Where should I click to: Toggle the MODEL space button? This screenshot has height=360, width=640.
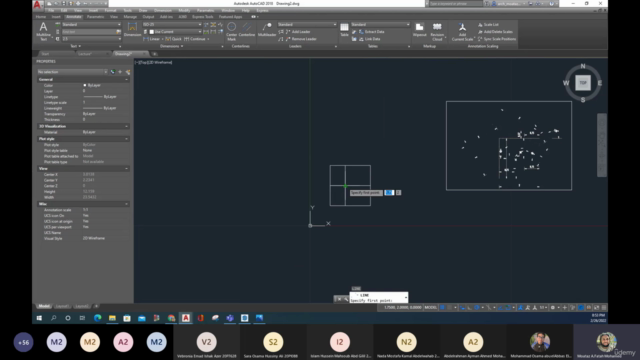coord(430,308)
